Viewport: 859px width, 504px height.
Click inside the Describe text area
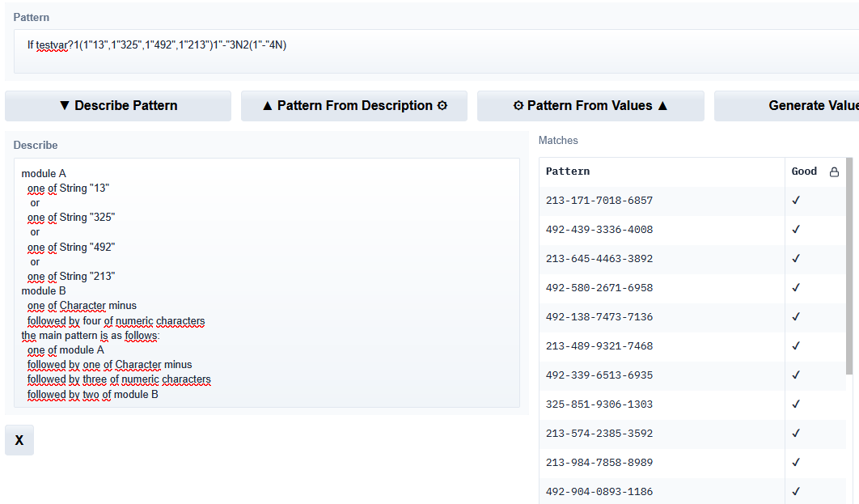tap(267, 283)
